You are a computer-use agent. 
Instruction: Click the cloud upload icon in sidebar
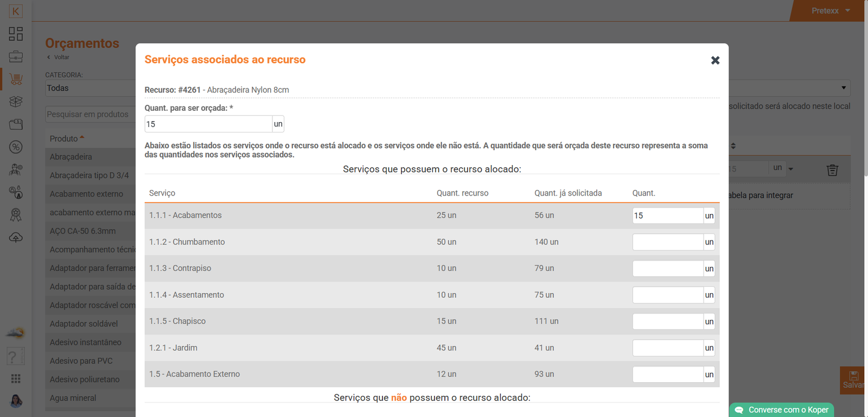(x=16, y=237)
